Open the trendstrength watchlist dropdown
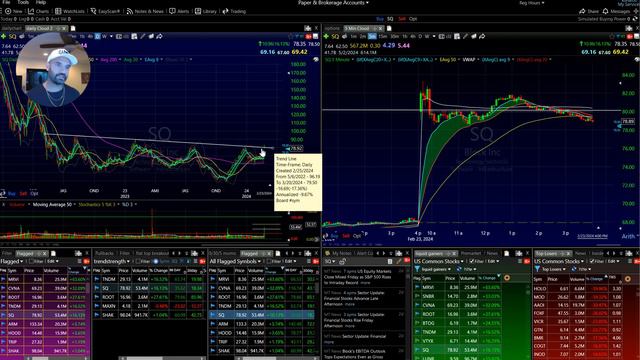The height and width of the screenshot is (360, 640). coord(112,261)
